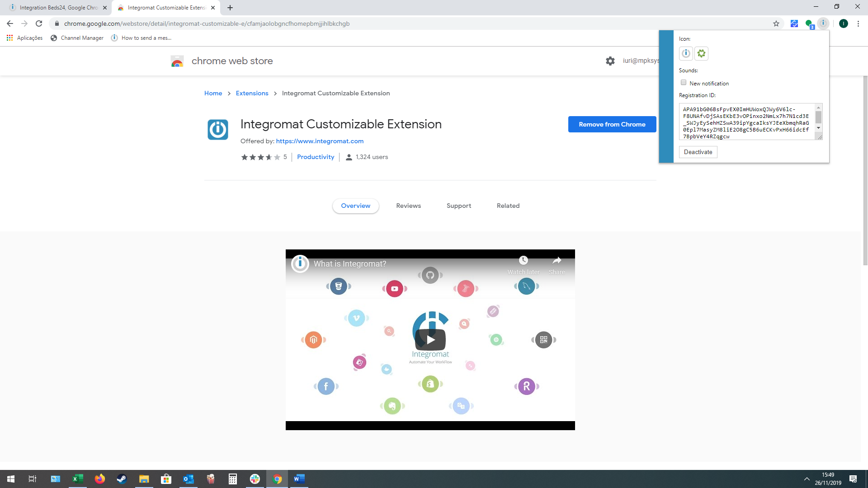Image resolution: width=868 pixels, height=488 pixels.
Task: Select the blue Integromat icon option
Action: 686,53
